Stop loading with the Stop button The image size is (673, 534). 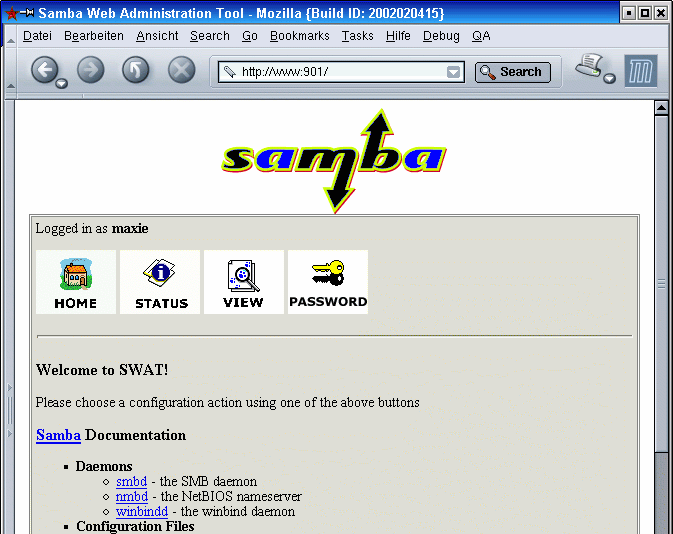point(182,70)
